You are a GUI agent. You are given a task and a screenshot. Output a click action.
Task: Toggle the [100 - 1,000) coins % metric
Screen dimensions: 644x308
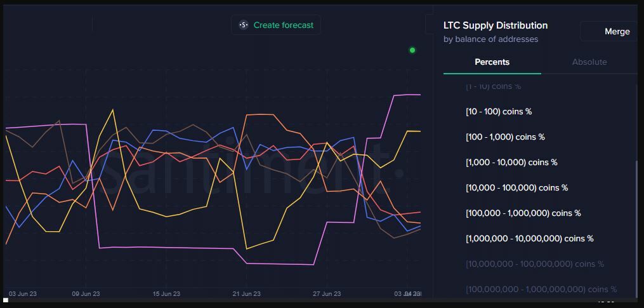[505, 137]
